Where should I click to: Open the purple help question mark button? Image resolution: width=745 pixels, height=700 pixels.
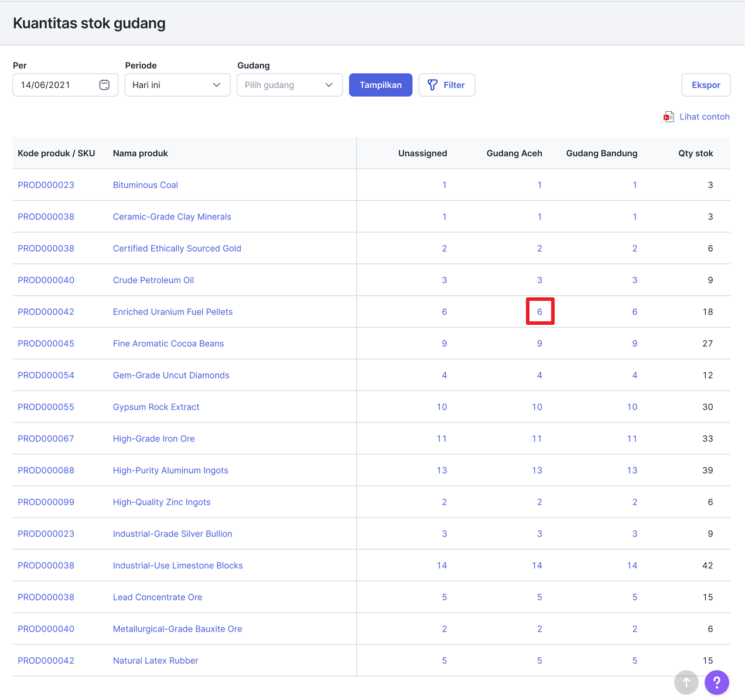[717, 682]
